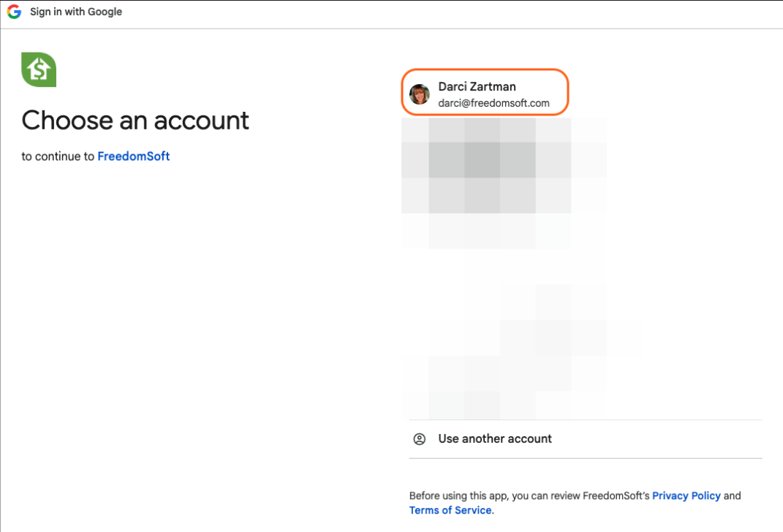The height and width of the screenshot is (532, 783).
Task: Click Darci Zartman's profile photo
Action: [x=420, y=94]
